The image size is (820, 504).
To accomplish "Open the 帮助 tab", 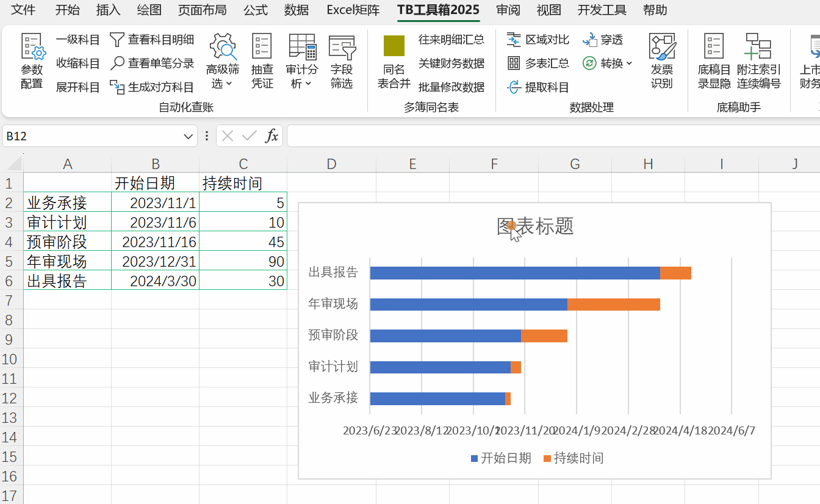I will click(655, 10).
